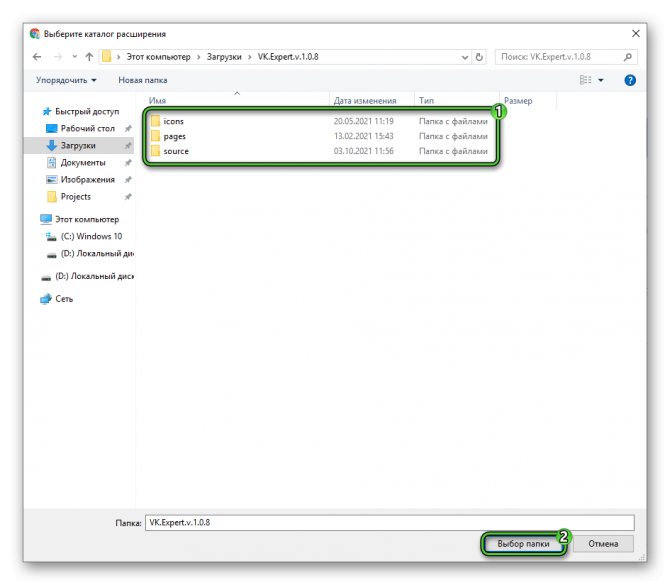The width and height of the screenshot is (670, 585).
Task: Click date '13.02.2021 15:43'
Action: click(x=364, y=136)
